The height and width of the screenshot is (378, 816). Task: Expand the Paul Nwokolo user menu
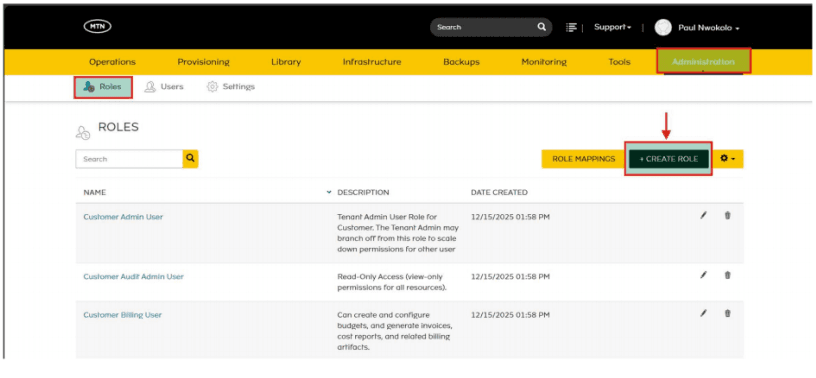708,28
